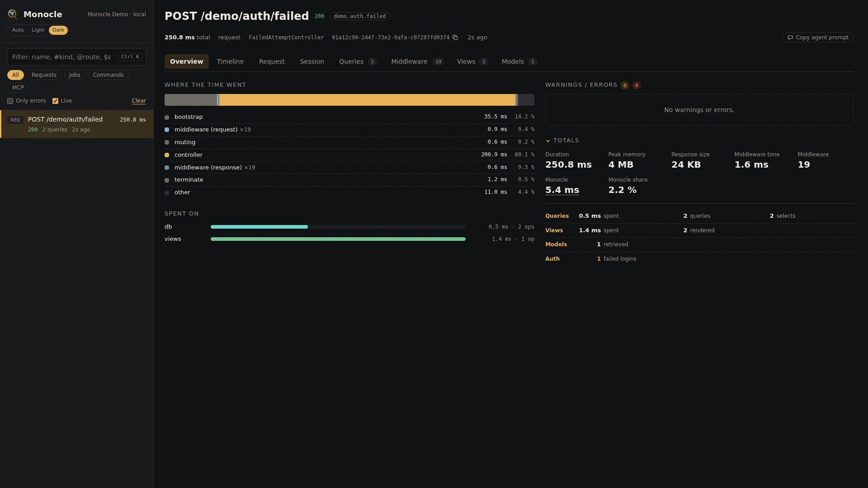Click the Copy agent prompt button

(817, 38)
